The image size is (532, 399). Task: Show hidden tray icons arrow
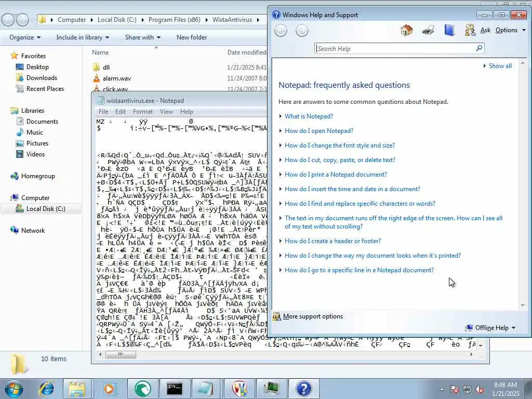(442, 390)
